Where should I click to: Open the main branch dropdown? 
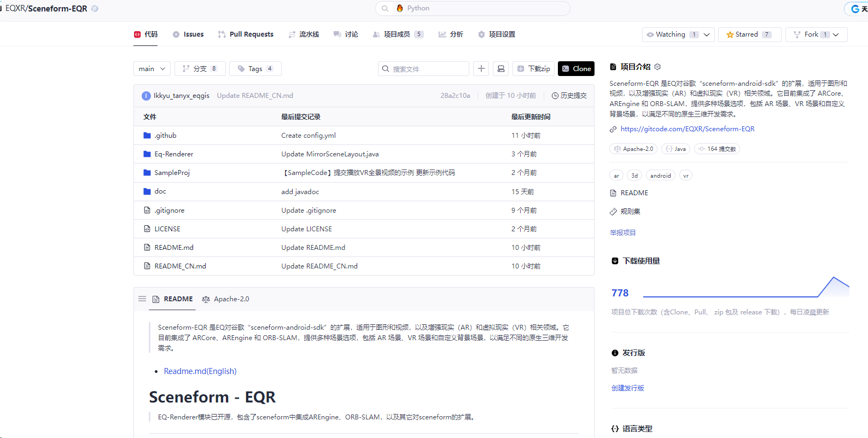tap(152, 68)
